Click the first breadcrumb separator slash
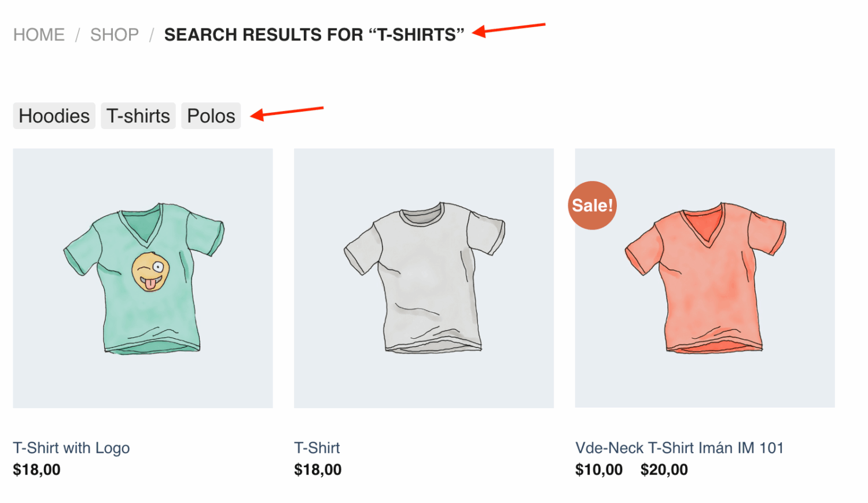The width and height of the screenshot is (868, 503). 77,34
